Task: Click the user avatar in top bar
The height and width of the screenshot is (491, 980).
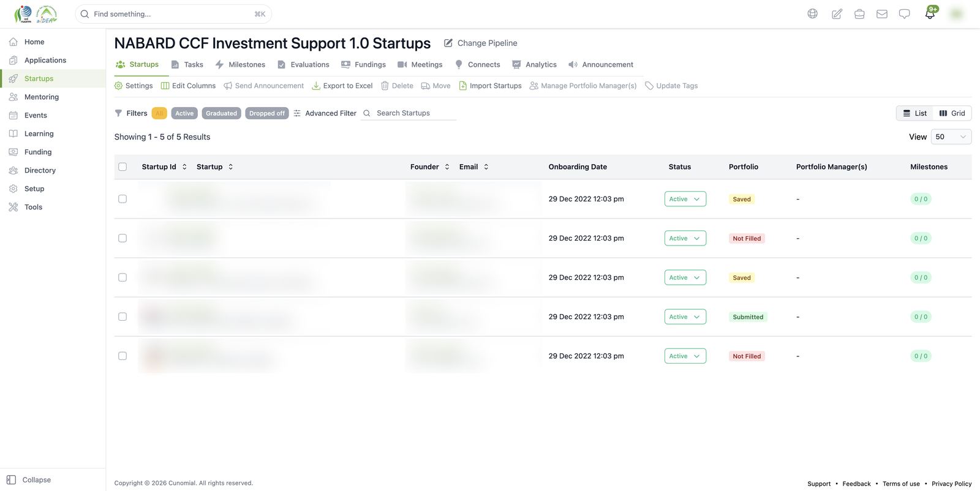Action: [x=956, y=13]
